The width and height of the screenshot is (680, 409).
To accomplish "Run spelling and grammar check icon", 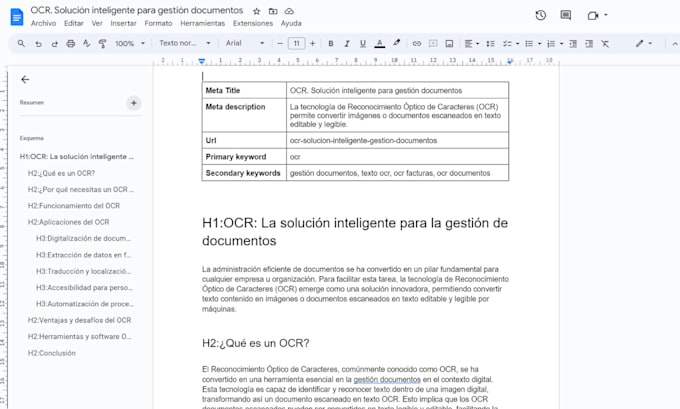I will point(86,43).
